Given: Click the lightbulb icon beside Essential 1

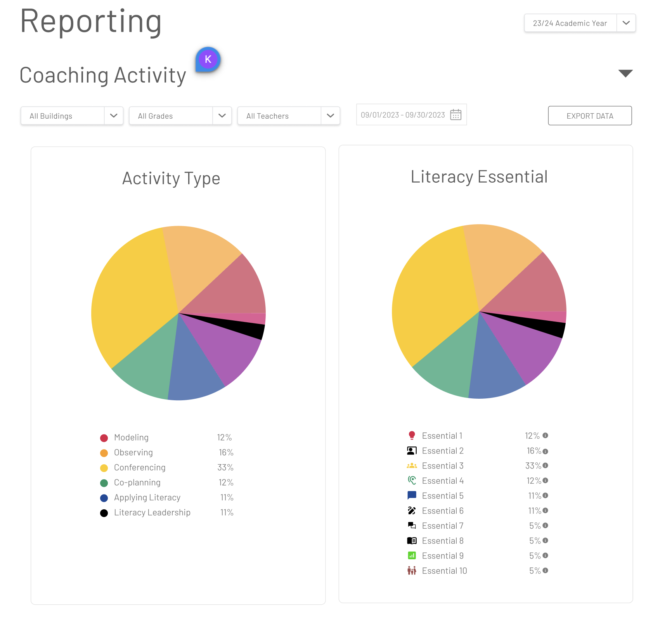Looking at the screenshot, I should [412, 436].
